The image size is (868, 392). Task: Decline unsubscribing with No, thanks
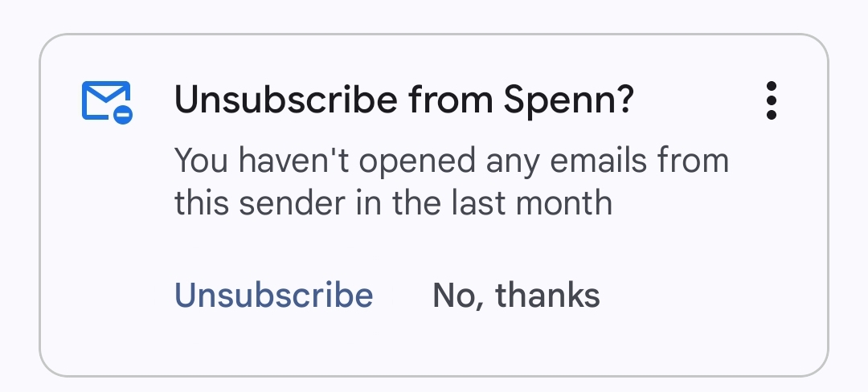(x=516, y=296)
